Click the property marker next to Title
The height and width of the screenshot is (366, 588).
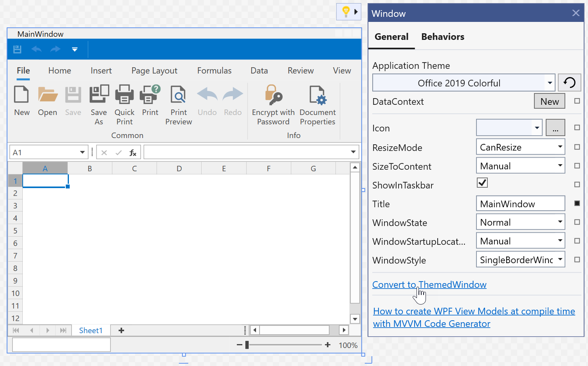(577, 203)
